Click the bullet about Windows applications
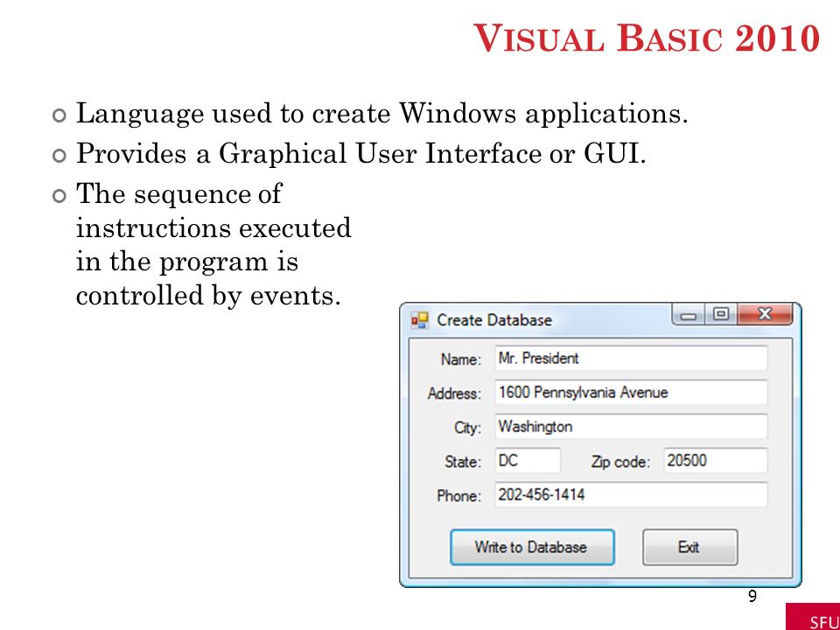The width and height of the screenshot is (840, 630). pos(381,114)
